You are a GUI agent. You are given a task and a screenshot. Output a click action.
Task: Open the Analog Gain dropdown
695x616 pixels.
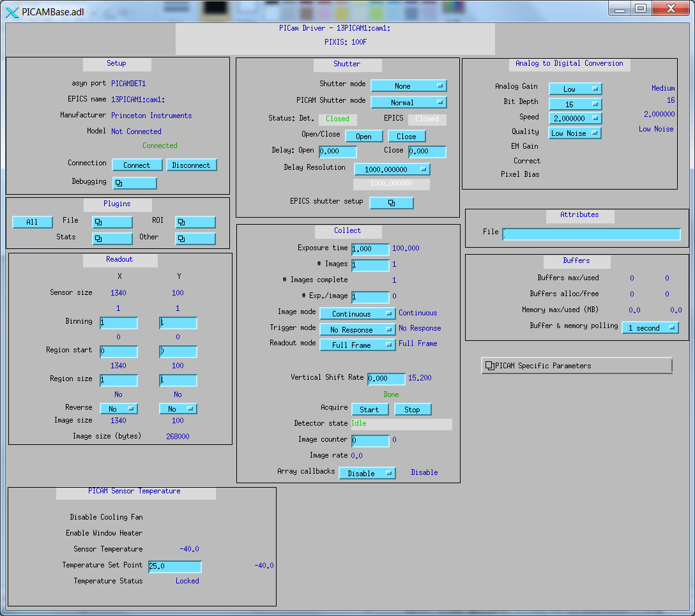point(576,89)
